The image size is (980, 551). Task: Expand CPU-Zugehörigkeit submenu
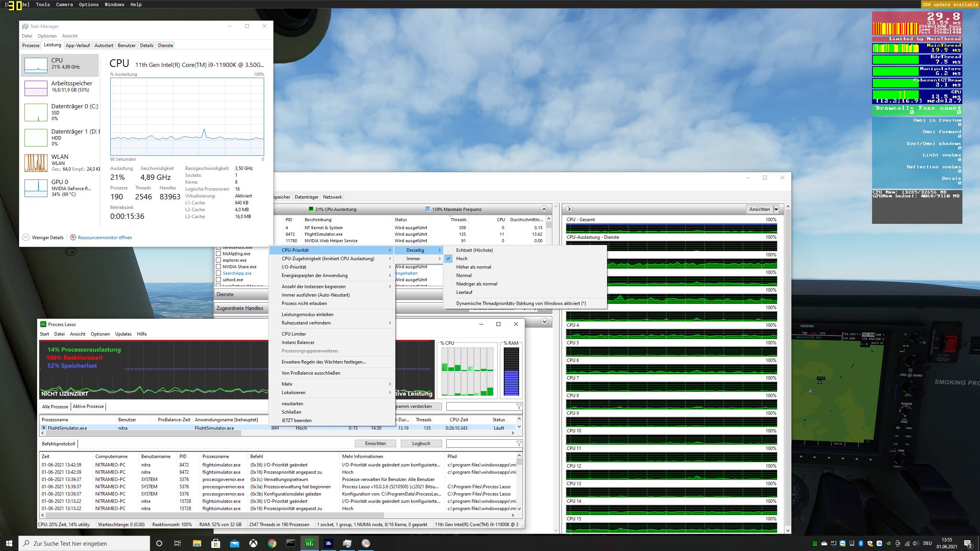(332, 258)
